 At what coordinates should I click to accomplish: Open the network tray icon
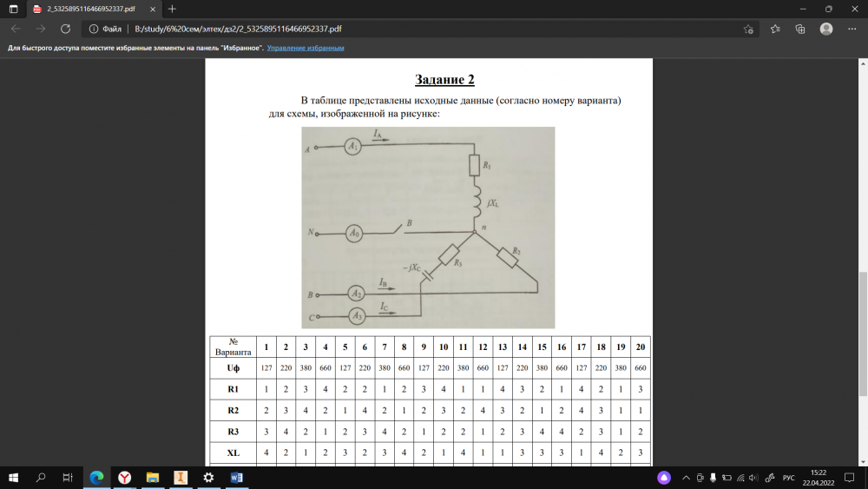[x=740, y=478]
